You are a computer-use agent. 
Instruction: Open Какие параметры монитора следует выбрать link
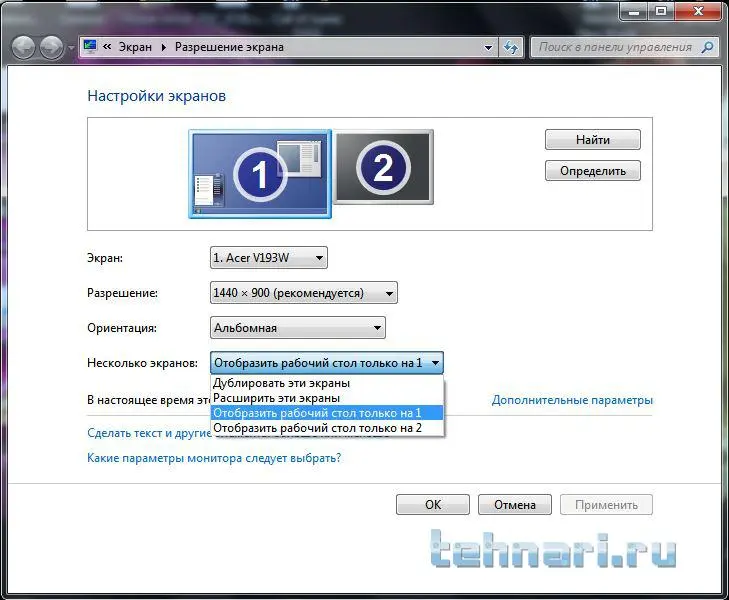pos(214,458)
